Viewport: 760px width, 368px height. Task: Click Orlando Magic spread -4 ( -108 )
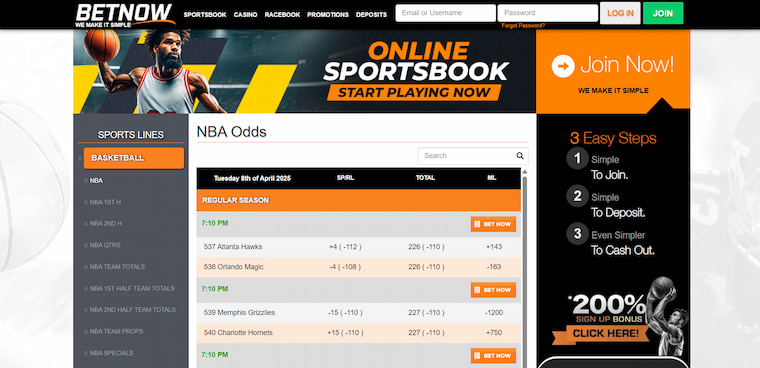(345, 267)
